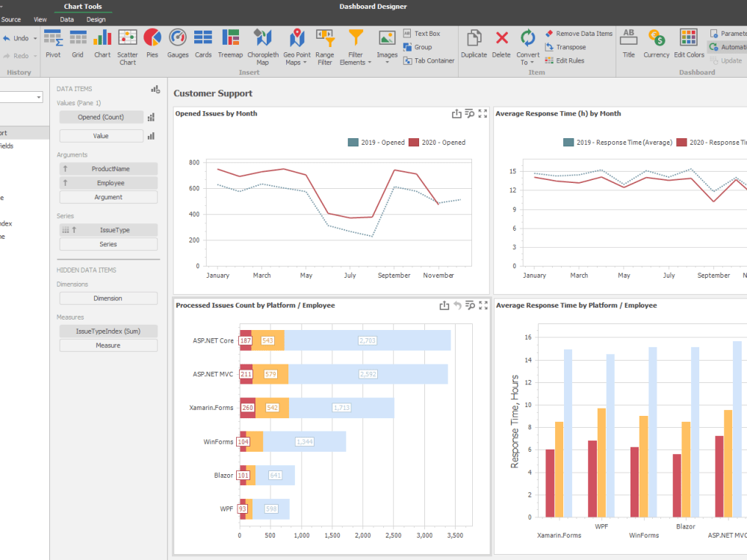Viewport: 747px width, 560px height.
Task: Export the Opened Issues by Month chart
Action: 456,113
